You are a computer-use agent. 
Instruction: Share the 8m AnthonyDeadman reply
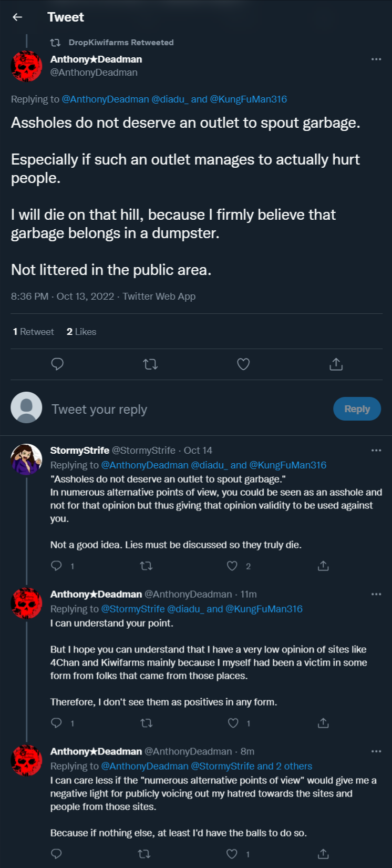click(x=323, y=854)
